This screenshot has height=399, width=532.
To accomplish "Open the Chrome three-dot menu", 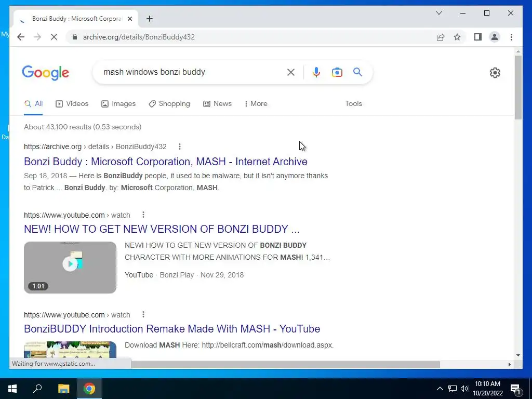I will pyautogui.click(x=511, y=37).
